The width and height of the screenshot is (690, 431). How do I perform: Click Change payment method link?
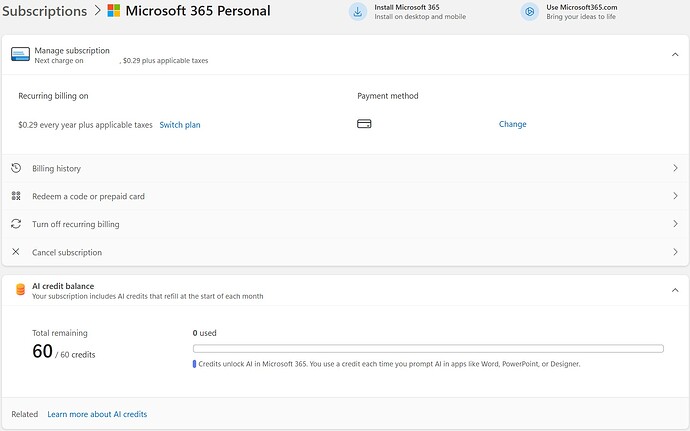coord(512,125)
